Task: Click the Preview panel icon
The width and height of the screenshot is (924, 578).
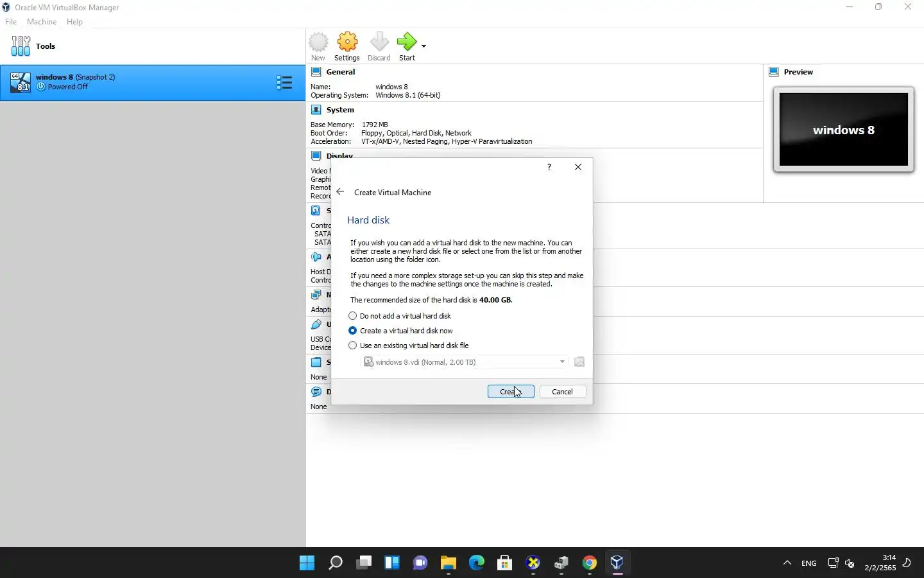Action: tap(773, 72)
